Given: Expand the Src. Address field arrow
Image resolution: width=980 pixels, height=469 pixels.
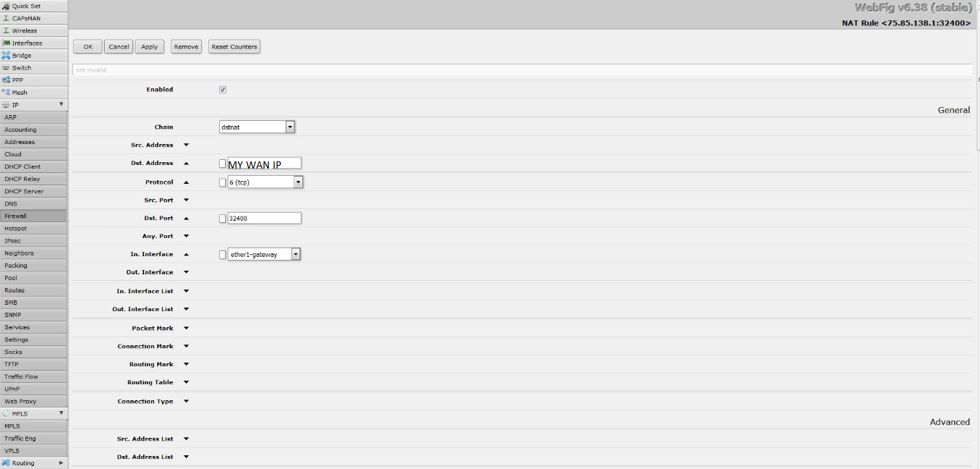Looking at the screenshot, I should 186,145.
